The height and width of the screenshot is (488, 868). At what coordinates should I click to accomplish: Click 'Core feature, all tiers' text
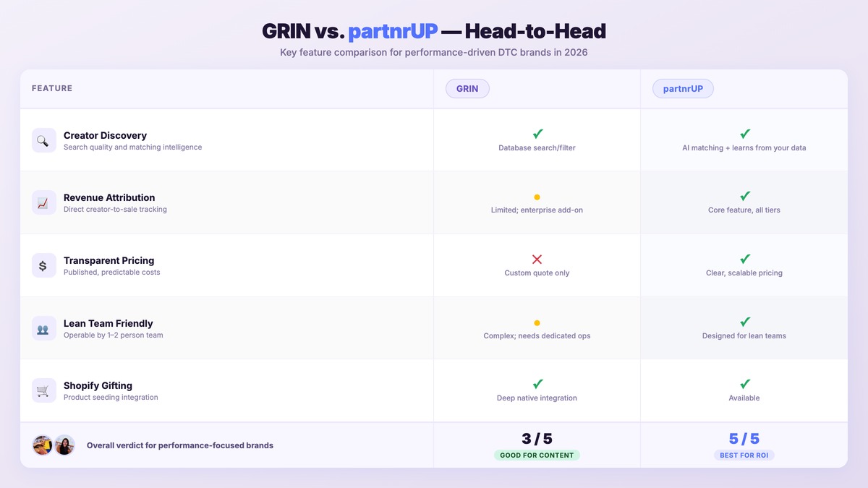[x=744, y=210]
